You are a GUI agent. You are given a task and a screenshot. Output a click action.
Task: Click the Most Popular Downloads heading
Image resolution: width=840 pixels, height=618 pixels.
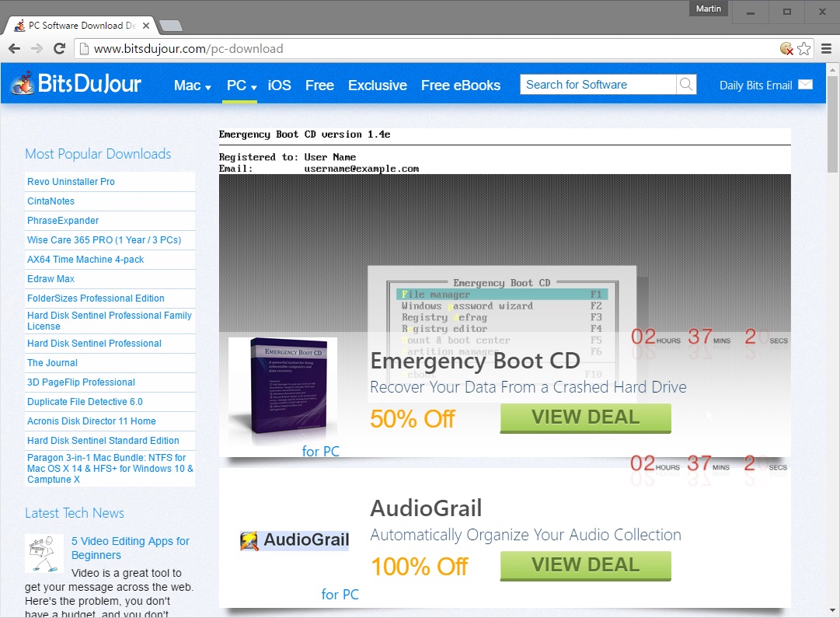(x=98, y=154)
